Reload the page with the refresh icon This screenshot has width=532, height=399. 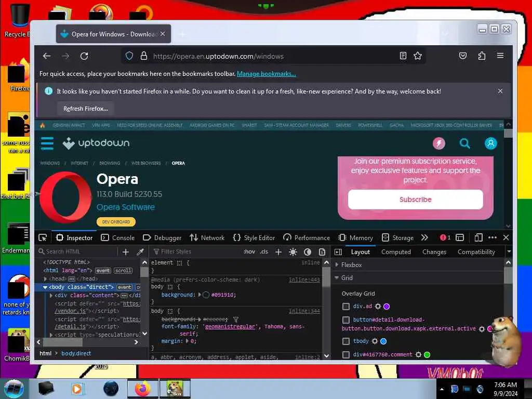click(84, 56)
